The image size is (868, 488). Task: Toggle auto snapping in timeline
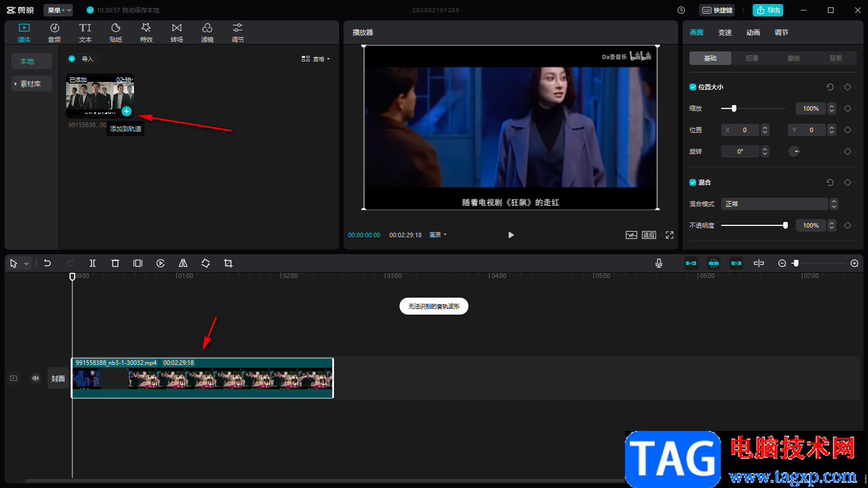click(x=714, y=263)
